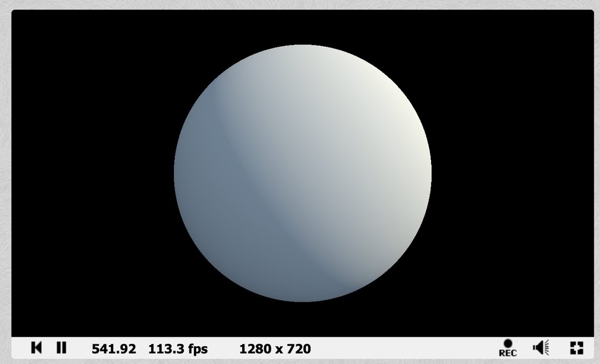Click the fps readout next to the timer

pyautogui.click(x=178, y=349)
